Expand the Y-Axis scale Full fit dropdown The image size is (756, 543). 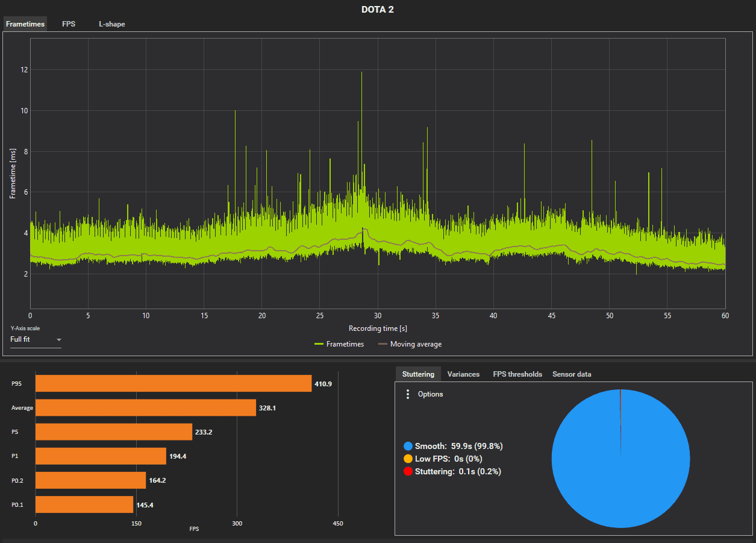click(36, 340)
